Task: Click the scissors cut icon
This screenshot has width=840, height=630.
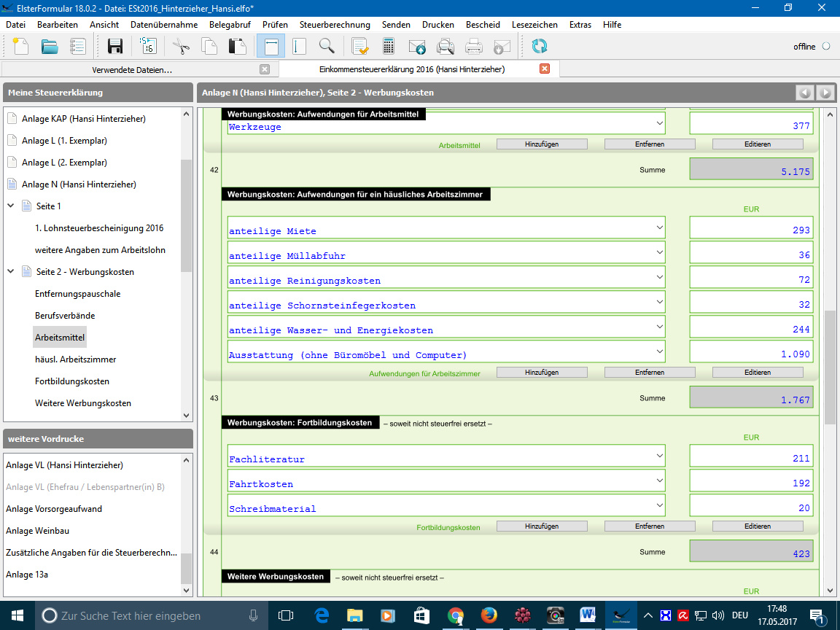Action: (x=181, y=47)
